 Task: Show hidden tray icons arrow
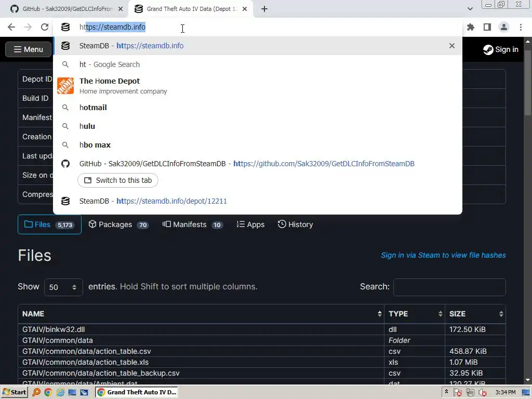point(446,392)
